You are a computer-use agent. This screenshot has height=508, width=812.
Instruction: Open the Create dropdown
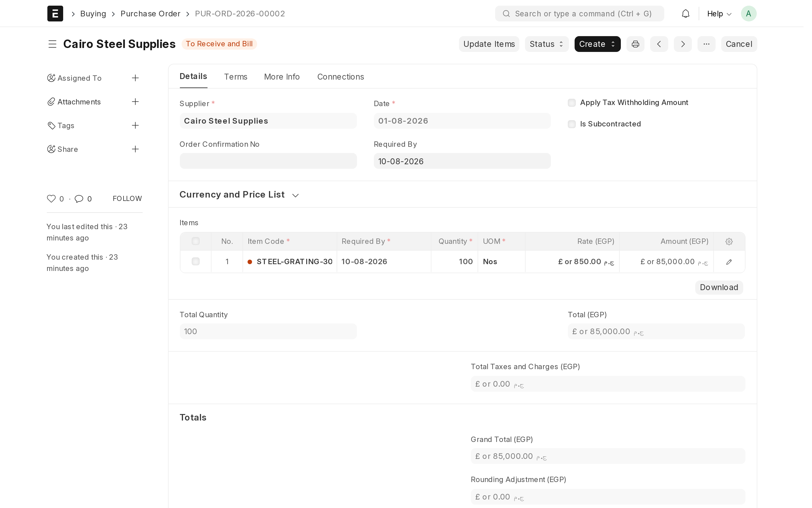(x=597, y=44)
